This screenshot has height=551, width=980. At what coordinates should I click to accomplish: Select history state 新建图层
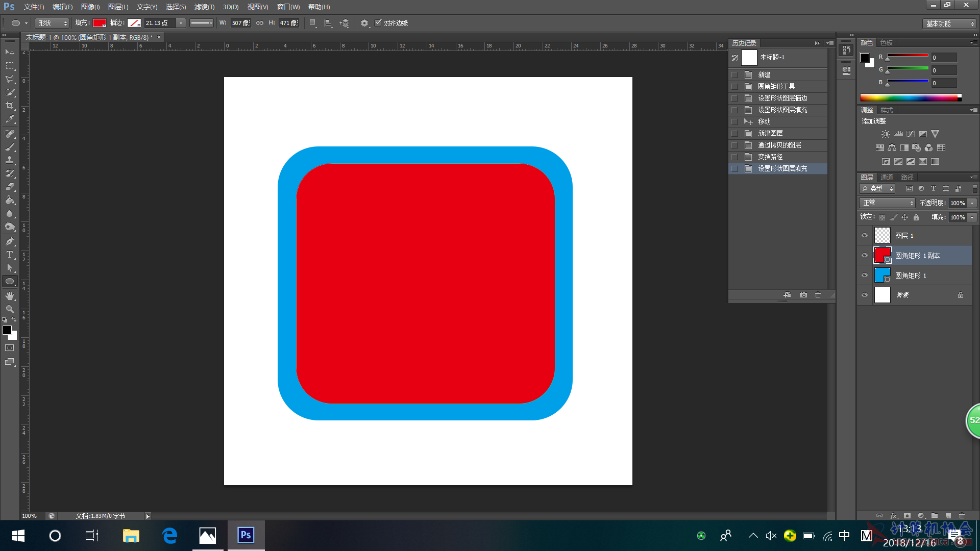[x=778, y=134]
